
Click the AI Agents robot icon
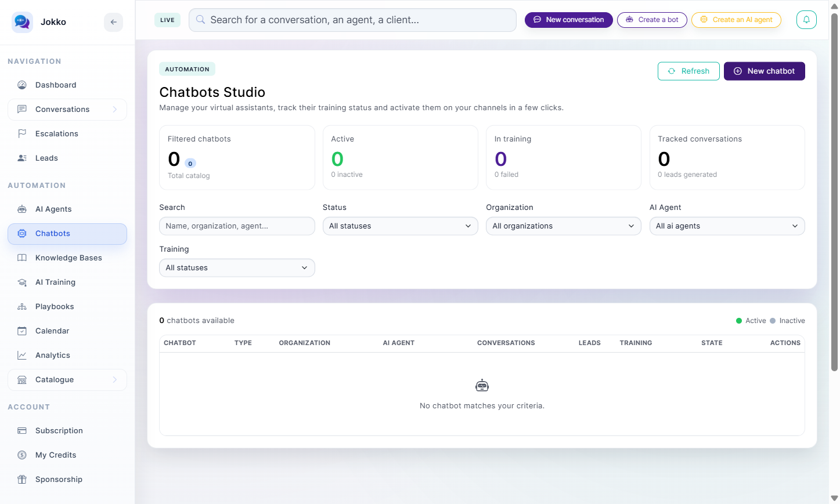pyautogui.click(x=22, y=209)
